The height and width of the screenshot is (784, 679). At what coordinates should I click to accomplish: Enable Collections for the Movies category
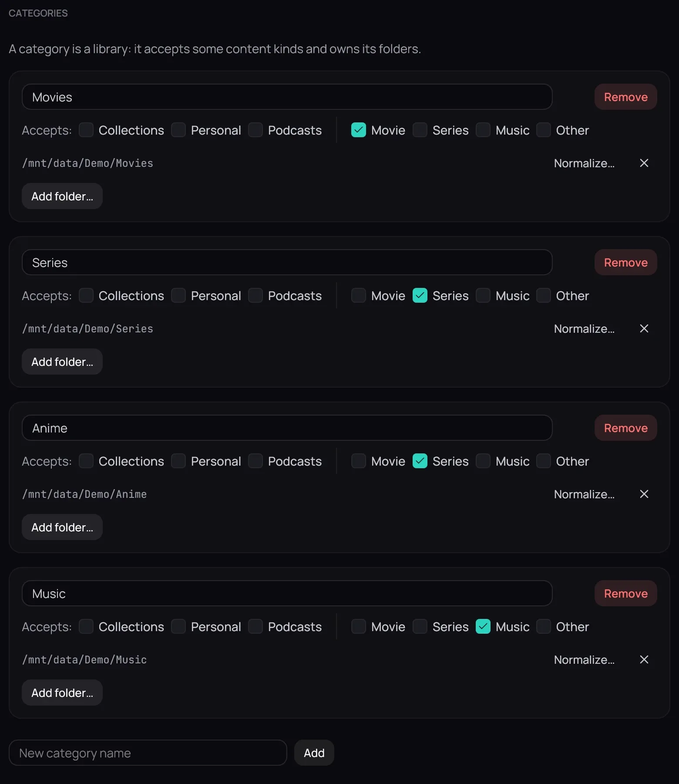tap(86, 130)
